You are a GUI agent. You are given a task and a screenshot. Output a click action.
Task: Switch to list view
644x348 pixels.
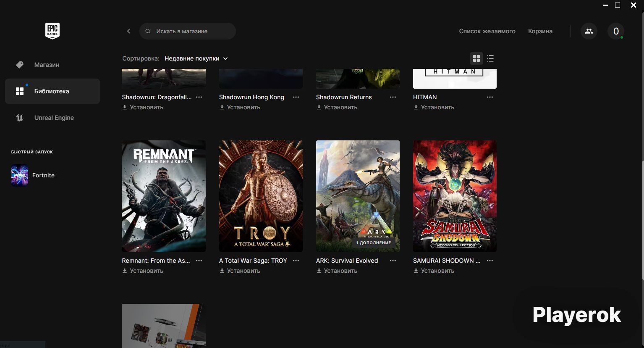pos(490,58)
